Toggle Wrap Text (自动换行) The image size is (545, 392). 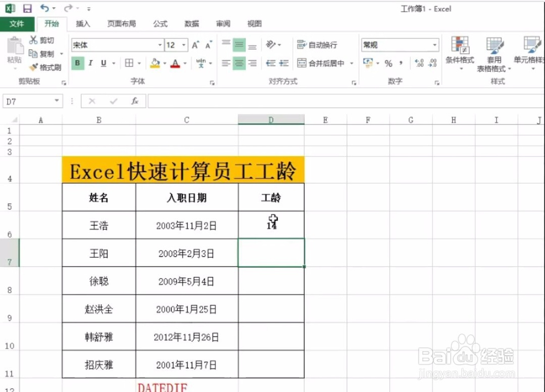pyautogui.click(x=317, y=45)
